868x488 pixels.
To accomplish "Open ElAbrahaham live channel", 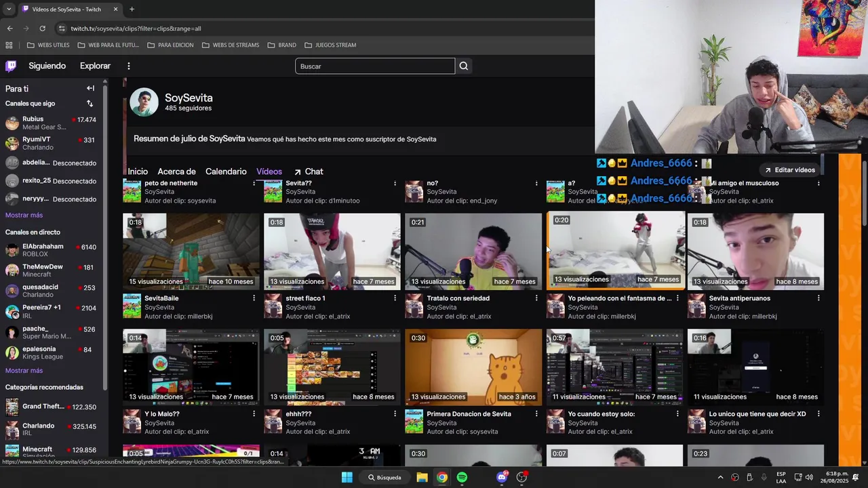I will click(51, 250).
